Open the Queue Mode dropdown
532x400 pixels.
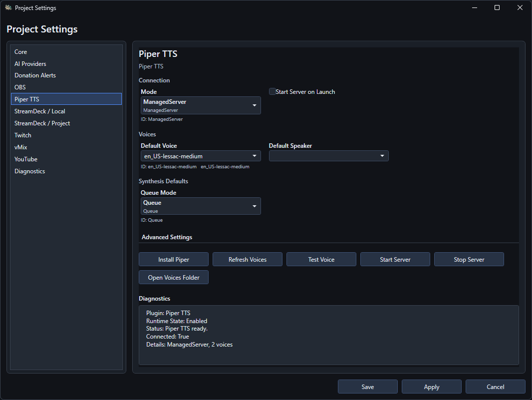pos(201,206)
